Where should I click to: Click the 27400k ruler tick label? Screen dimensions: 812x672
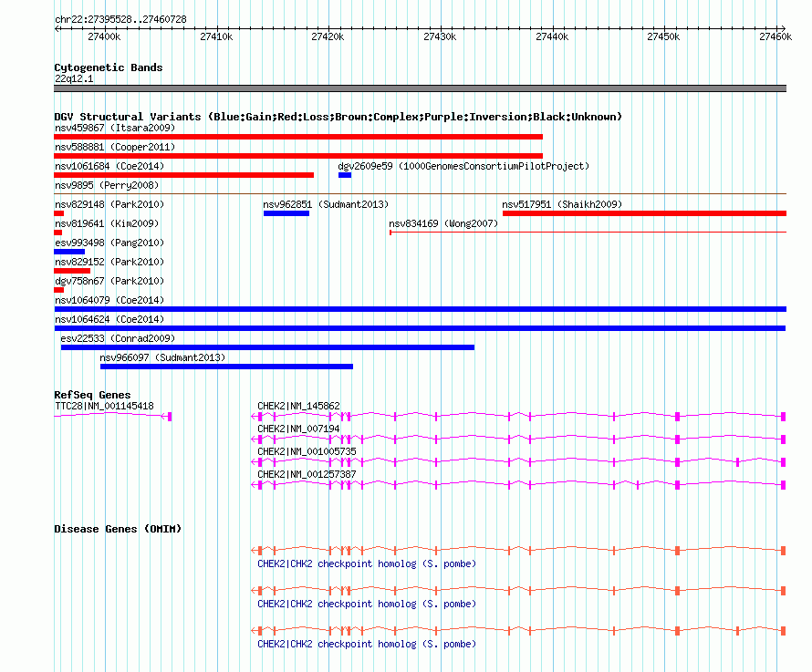coord(104,36)
